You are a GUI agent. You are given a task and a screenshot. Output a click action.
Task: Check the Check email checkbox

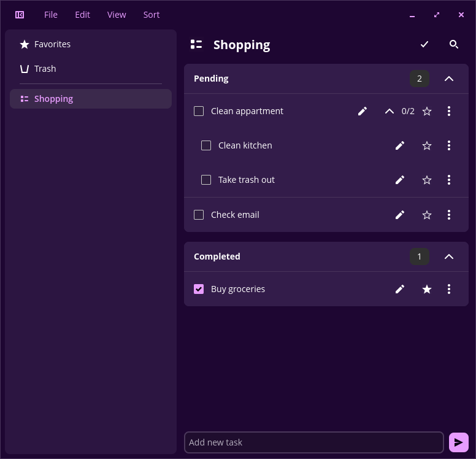pos(199,215)
